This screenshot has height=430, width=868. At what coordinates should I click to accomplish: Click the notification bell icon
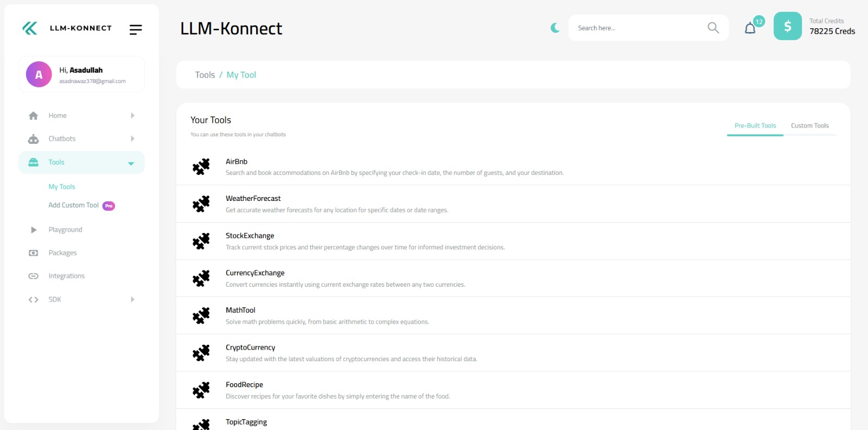click(x=750, y=28)
